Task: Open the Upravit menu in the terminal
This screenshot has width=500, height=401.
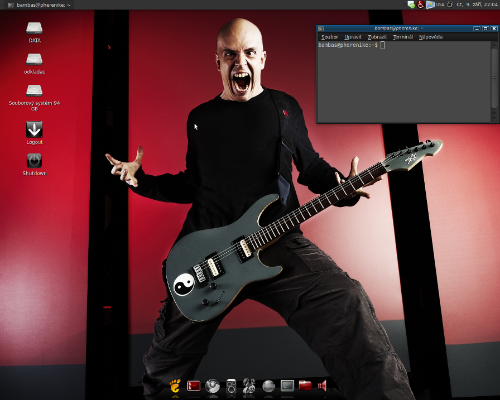Action: point(353,37)
